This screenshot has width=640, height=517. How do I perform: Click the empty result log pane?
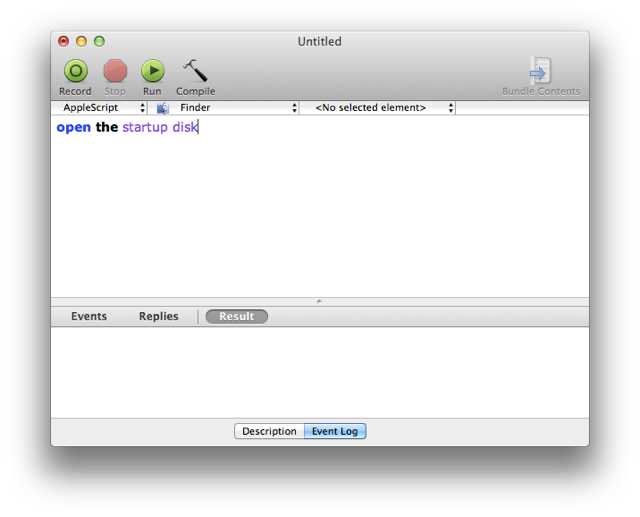[320, 370]
